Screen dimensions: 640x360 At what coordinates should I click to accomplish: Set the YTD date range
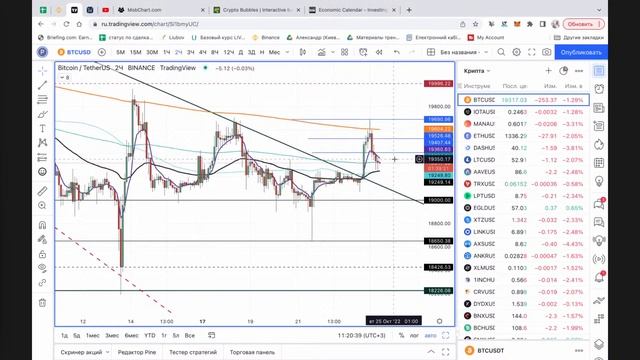pyautogui.click(x=150, y=336)
